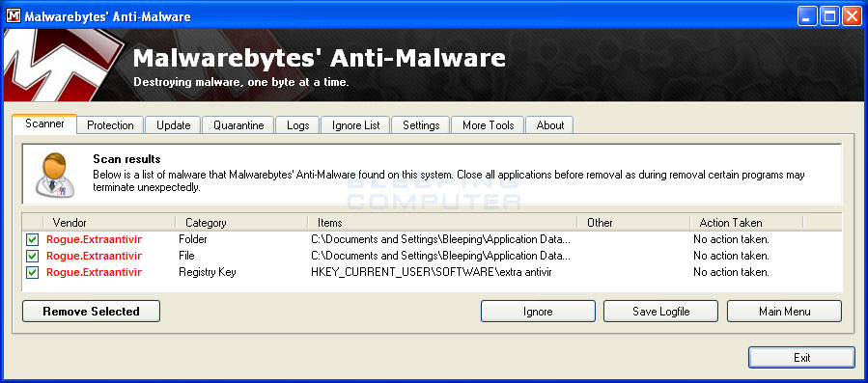Image resolution: width=868 pixels, height=383 pixels.
Task: Click the Folder row's C:\Documents path
Action: 440,239
